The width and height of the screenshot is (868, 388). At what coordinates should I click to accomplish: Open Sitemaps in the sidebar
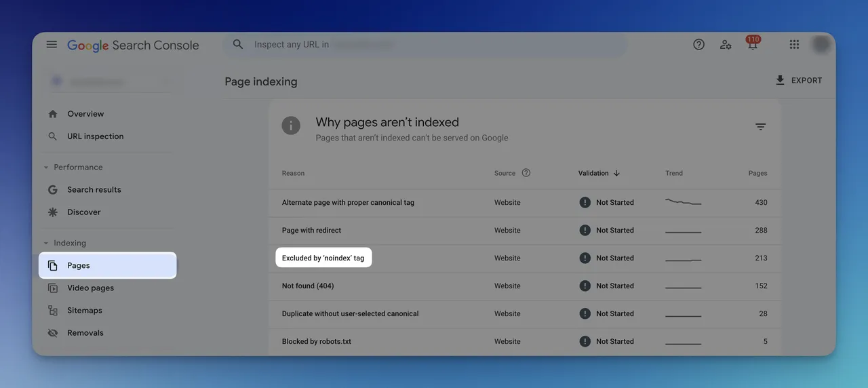[x=85, y=311]
